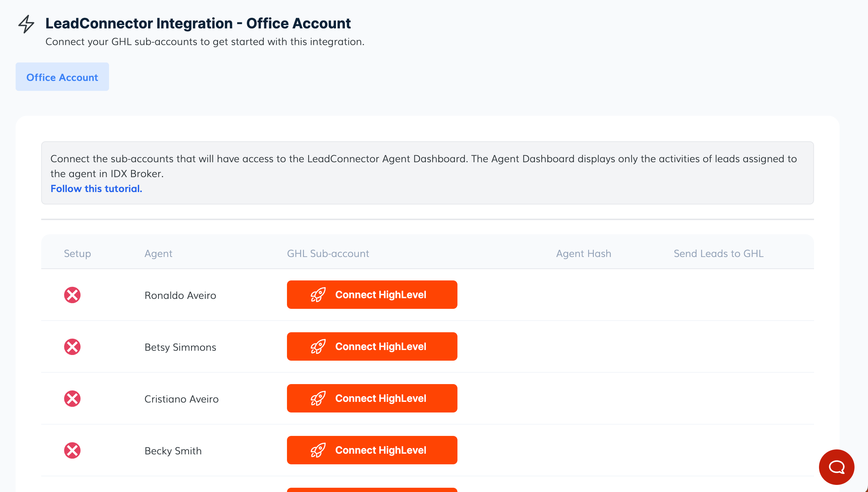This screenshot has width=868, height=492.
Task: Click red X setup icon for Cristiano Aveiro
Action: pyautogui.click(x=72, y=399)
